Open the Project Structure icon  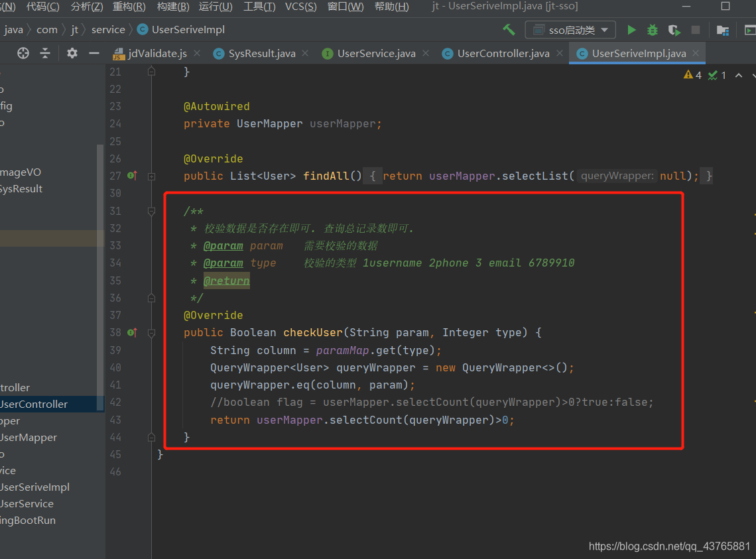tap(722, 31)
